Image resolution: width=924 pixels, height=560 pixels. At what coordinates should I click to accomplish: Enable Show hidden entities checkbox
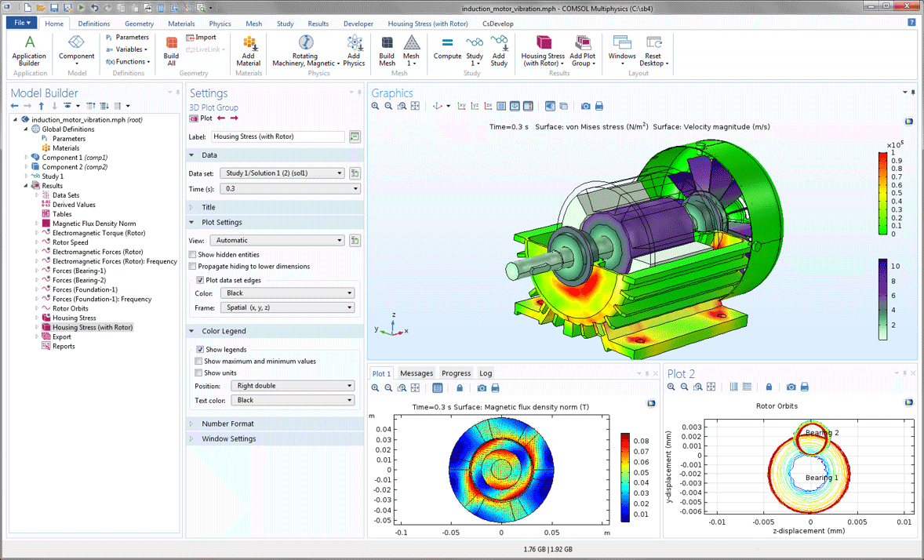pyautogui.click(x=193, y=255)
